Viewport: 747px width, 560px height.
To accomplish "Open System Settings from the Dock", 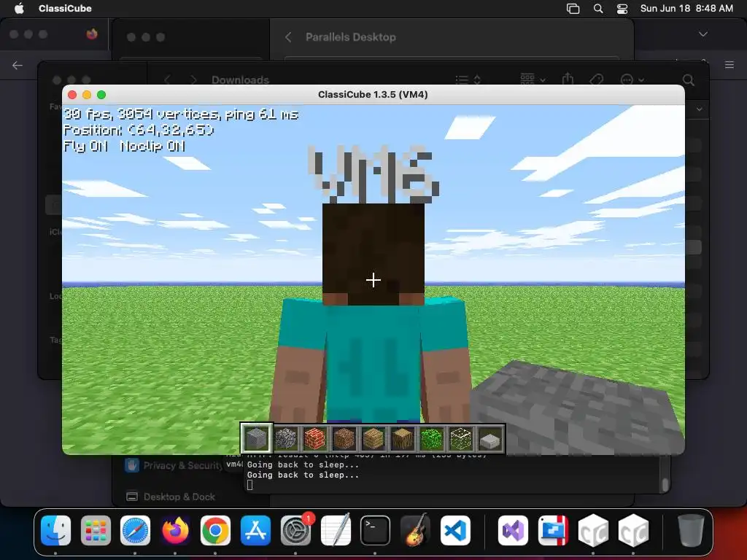I will point(295,530).
